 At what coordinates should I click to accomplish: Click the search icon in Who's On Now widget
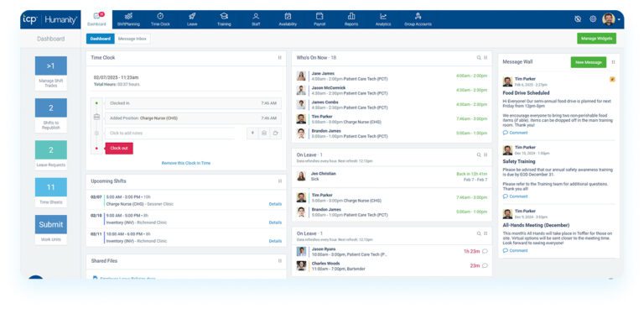pos(479,58)
